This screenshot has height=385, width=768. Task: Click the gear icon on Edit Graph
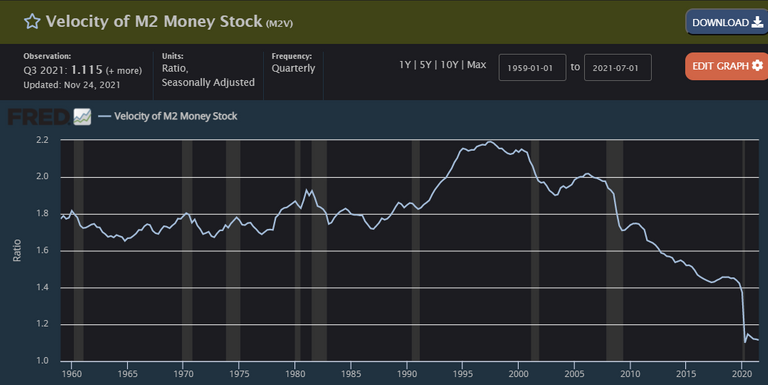(x=757, y=66)
